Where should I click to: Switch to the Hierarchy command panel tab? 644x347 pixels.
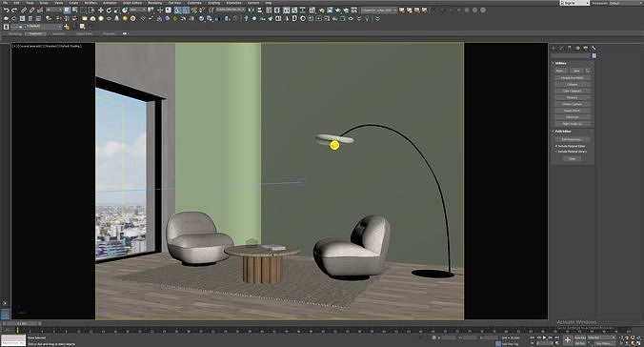[570, 48]
